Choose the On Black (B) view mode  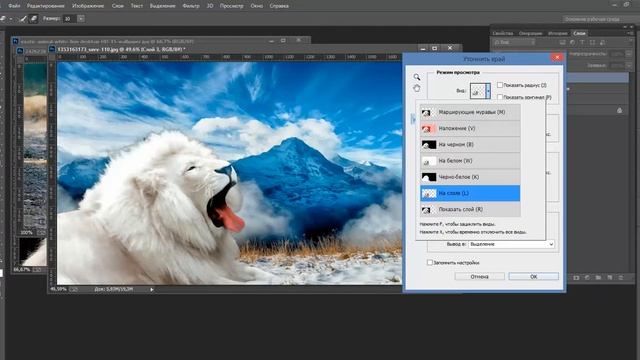[x=470, y=144]
